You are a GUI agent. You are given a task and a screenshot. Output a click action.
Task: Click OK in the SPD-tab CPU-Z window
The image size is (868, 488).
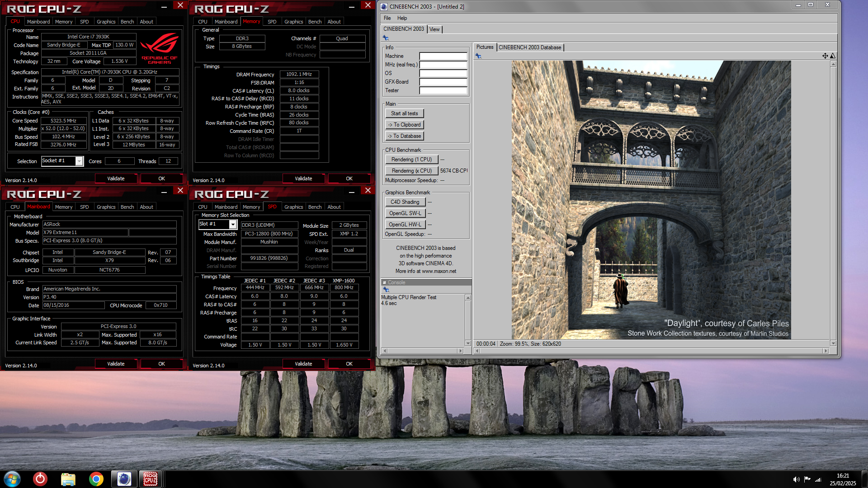coord(349,364)
